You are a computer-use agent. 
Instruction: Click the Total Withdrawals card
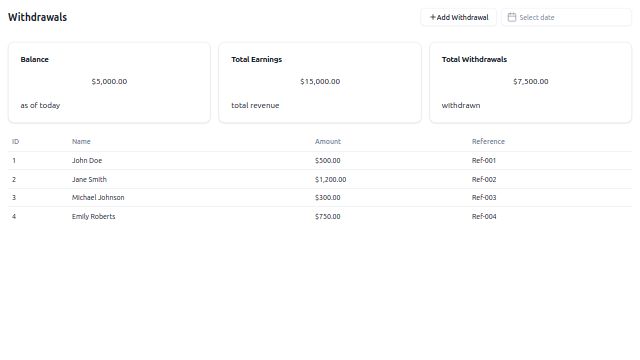click(x=531, y=82)
